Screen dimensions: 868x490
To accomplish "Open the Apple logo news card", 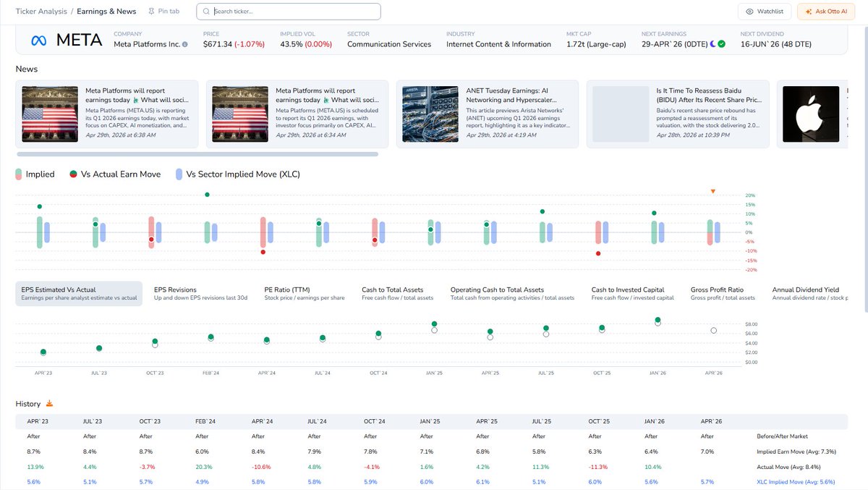I will tap(814, 114).
